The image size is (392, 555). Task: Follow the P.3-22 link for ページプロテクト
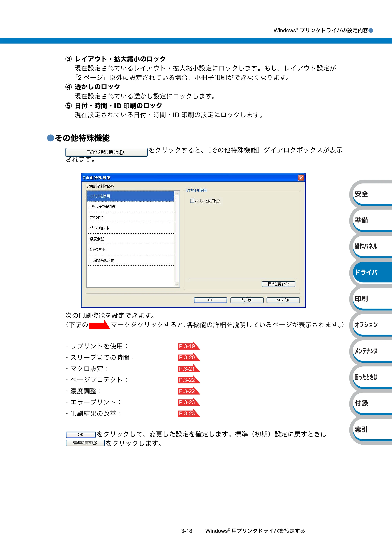[x=189, y=380]
